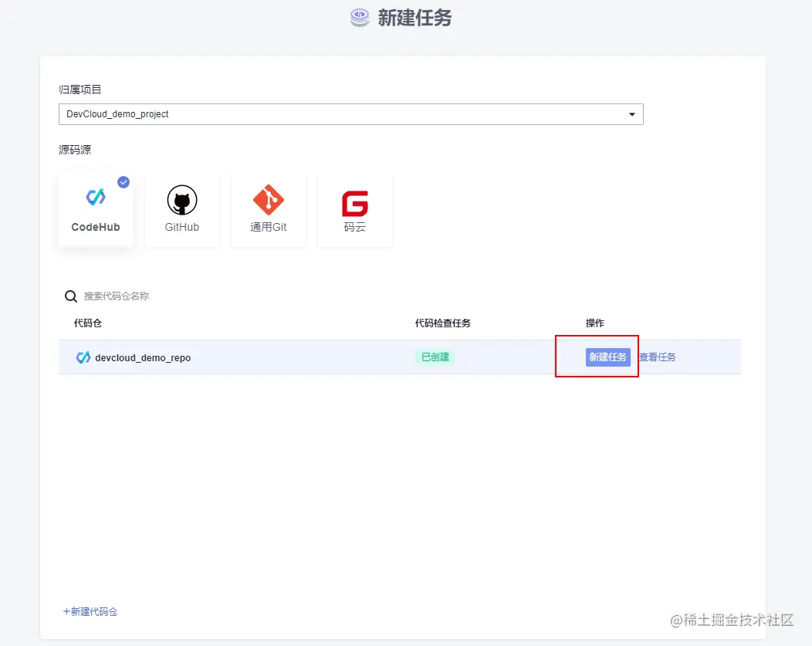
Task: Choose 通用Git as the code source
Action: click(269, 210)
